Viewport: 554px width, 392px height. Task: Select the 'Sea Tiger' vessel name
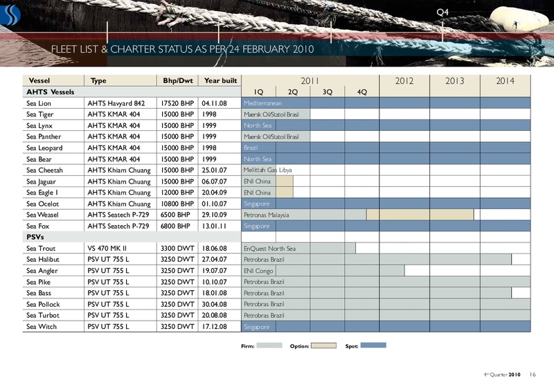point(39,114)
